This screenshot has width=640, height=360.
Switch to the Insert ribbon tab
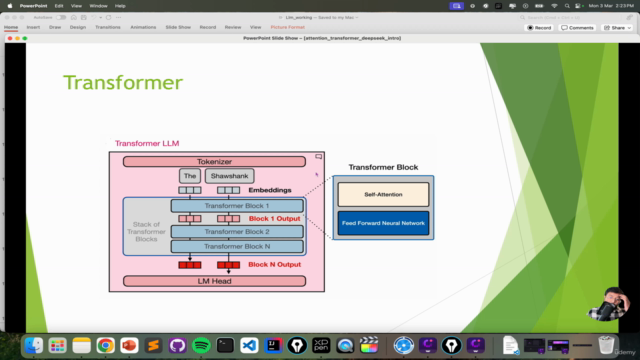[x=33, y=27]
